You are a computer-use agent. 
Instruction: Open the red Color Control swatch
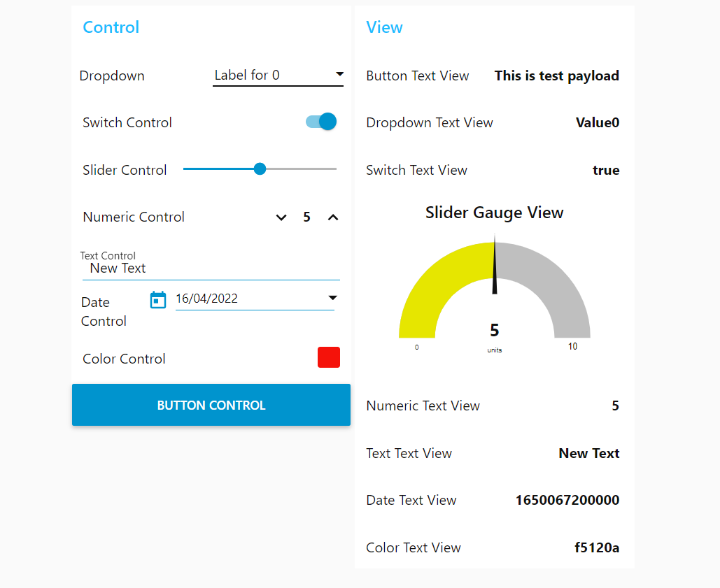(x=328, y=357)
